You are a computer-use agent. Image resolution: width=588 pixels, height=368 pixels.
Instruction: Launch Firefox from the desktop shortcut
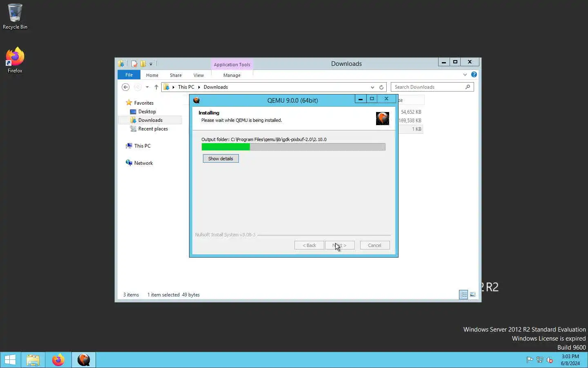15,60
